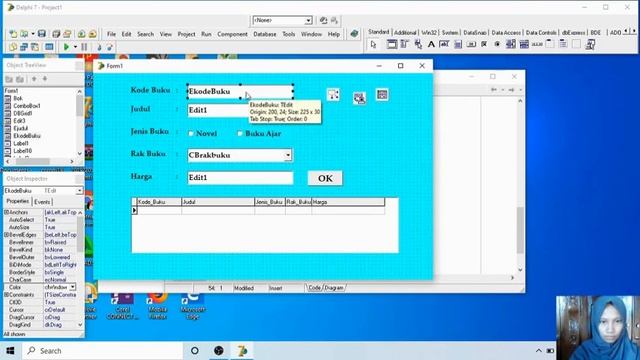Click the Save All toolbar icon
Screen dimensions: 640x360
tap(56, 34)
